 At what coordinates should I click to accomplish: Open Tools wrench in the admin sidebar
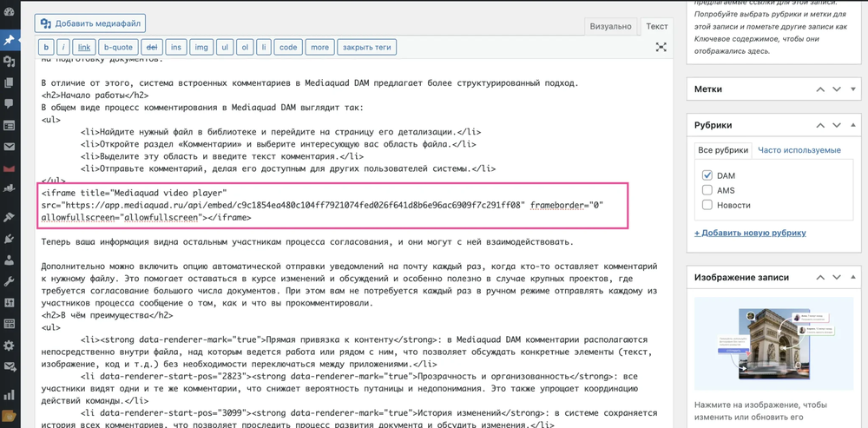tap(10, 281)
